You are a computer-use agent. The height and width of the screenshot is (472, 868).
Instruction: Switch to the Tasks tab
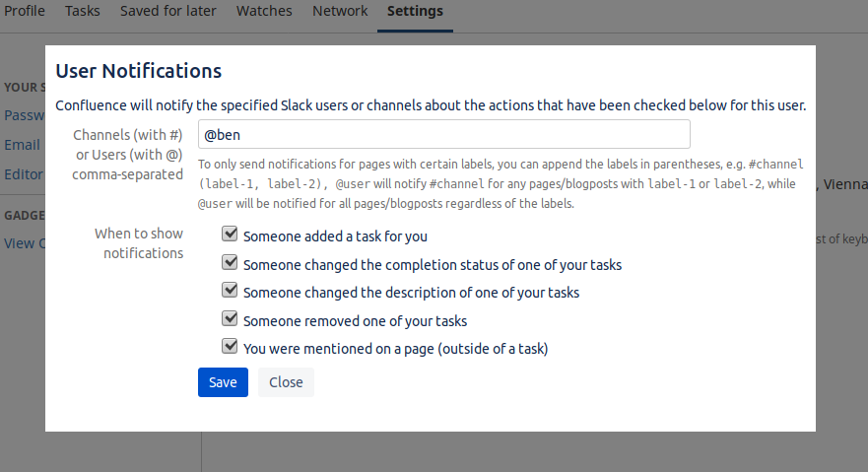pos(83,12)
